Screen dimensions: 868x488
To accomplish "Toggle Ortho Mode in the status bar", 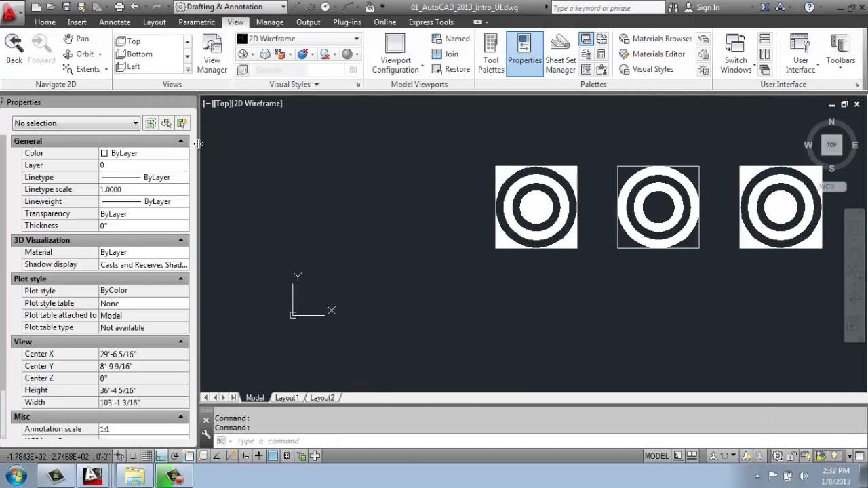I will (x=161, y=456).
